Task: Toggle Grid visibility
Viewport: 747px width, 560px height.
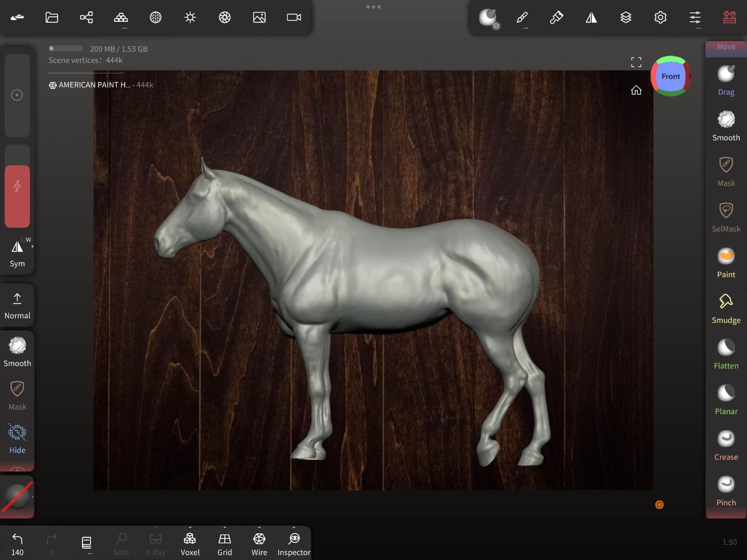Action: click(225, 544)
